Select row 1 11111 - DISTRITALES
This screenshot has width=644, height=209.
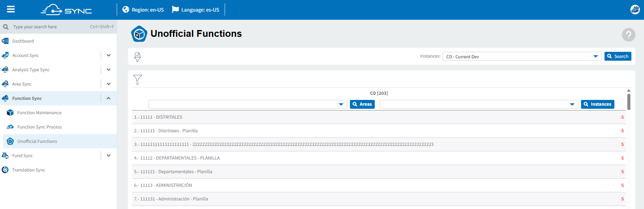pyautogui.click(x=379, y=117)
